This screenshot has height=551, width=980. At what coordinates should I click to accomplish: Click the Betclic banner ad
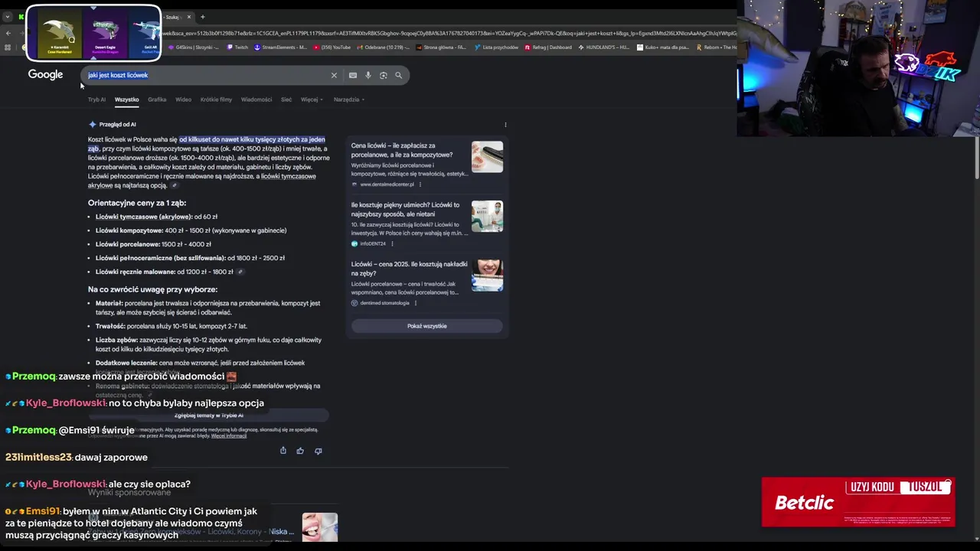tap(858, 502)
